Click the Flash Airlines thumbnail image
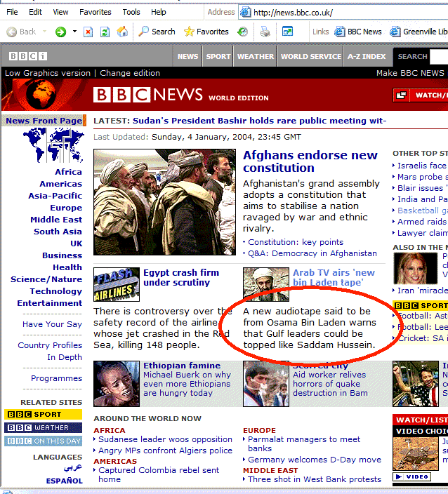This screenshot has width=448, height=494. tap(117, 284)
